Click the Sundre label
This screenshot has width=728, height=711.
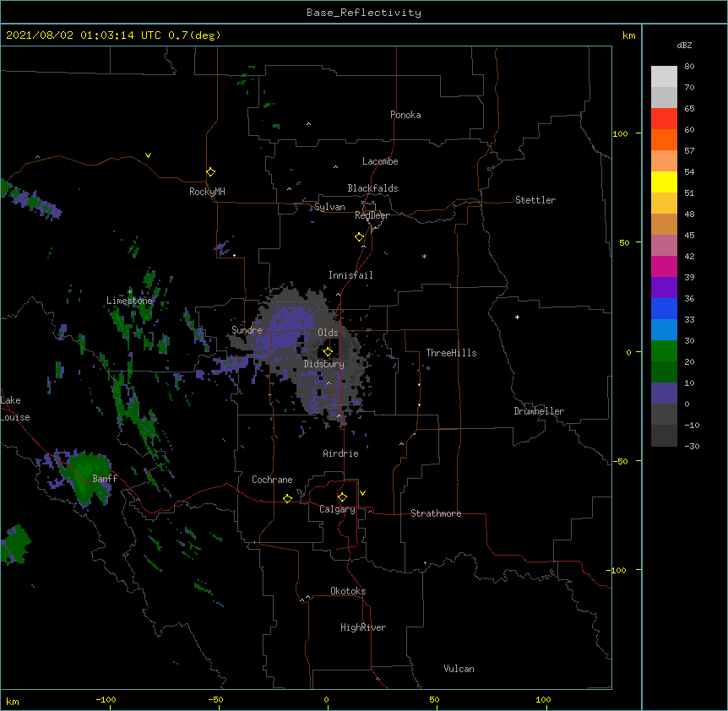[247, 330]
